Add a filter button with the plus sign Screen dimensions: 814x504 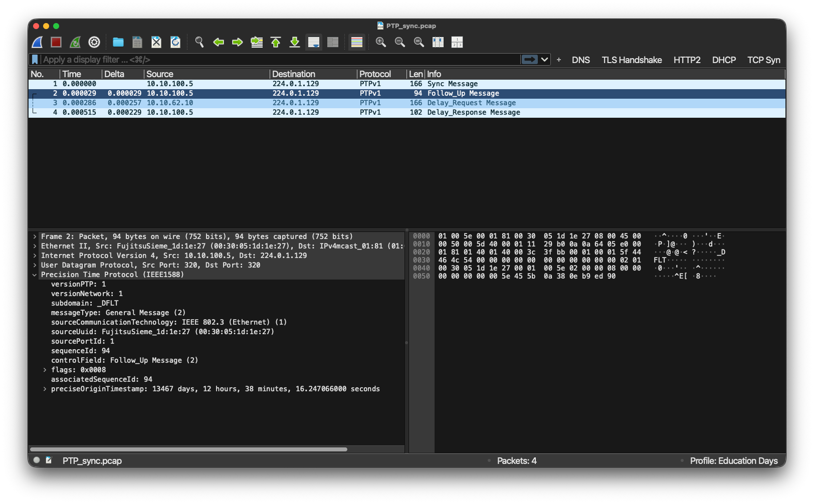coord(559,60)
